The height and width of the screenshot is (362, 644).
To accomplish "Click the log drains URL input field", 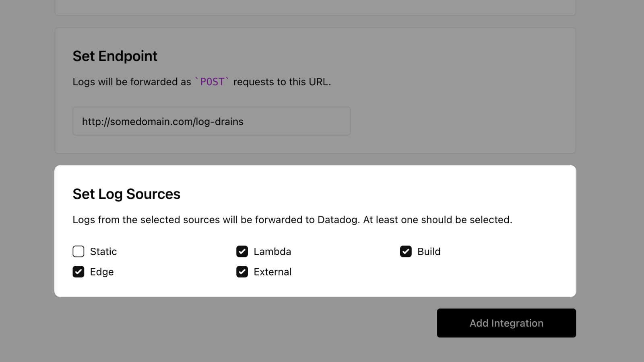I will click(x=211, y=121).
